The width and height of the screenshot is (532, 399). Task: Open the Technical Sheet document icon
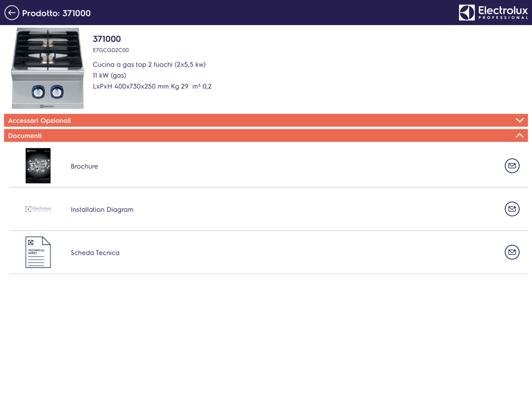[38, 252]
